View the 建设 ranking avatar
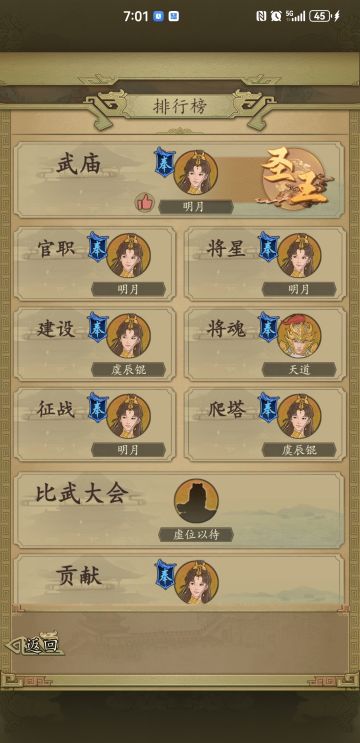Viewport: 360px width, 743px height. click(128, 335)
